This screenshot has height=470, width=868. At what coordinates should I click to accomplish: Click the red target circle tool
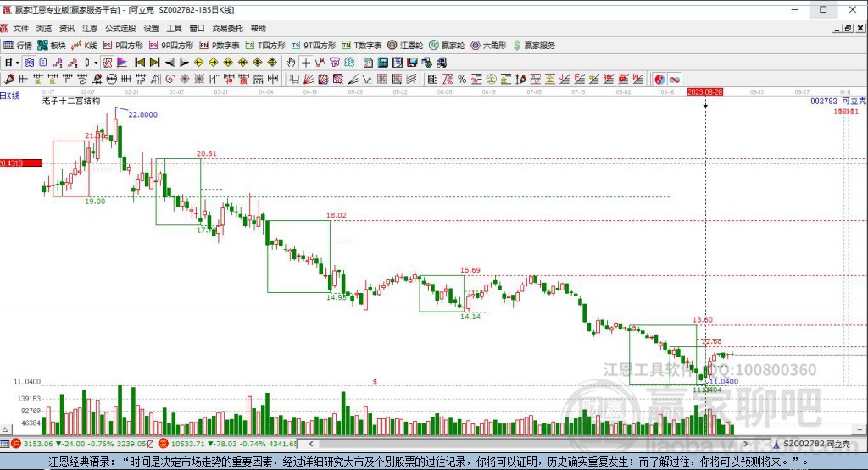(x=170, y=79)
